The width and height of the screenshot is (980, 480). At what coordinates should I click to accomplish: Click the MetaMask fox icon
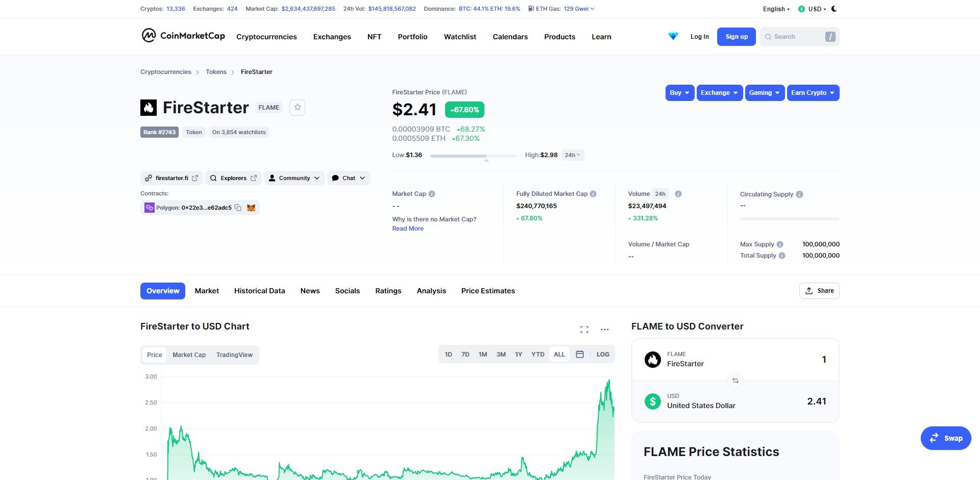[251, 208]
